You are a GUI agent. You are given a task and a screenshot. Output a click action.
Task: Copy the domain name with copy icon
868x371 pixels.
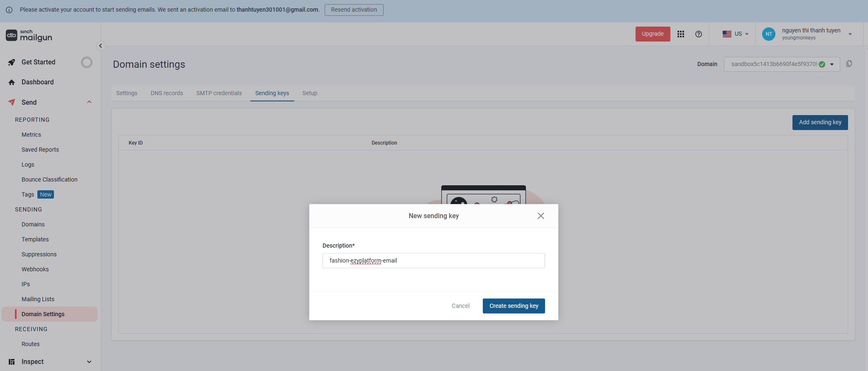click(849, 64)
